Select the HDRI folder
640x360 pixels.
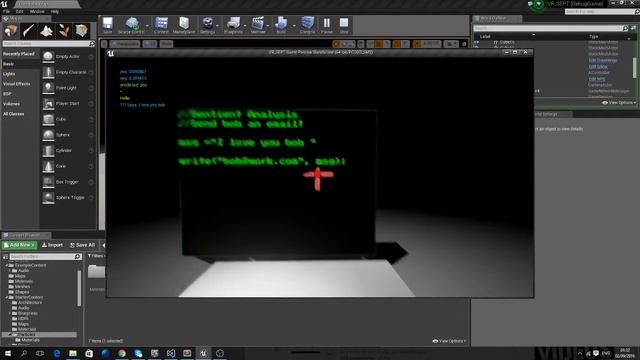tap(23, 319)
